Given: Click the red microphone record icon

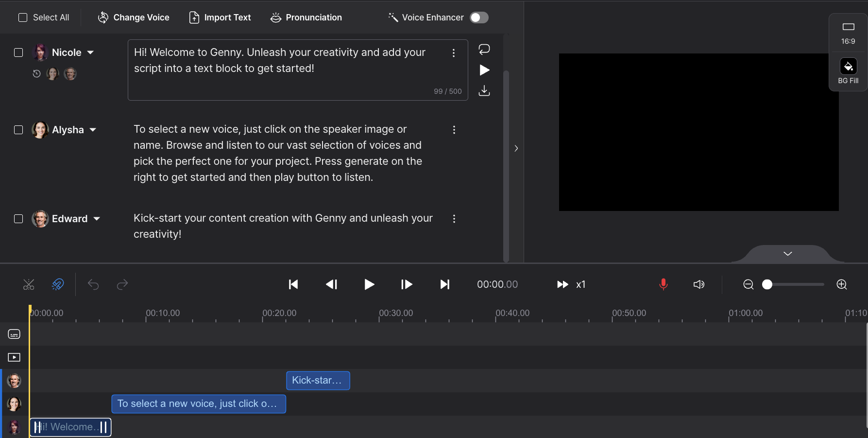Looking at the screenshot, I should [663, 284].
